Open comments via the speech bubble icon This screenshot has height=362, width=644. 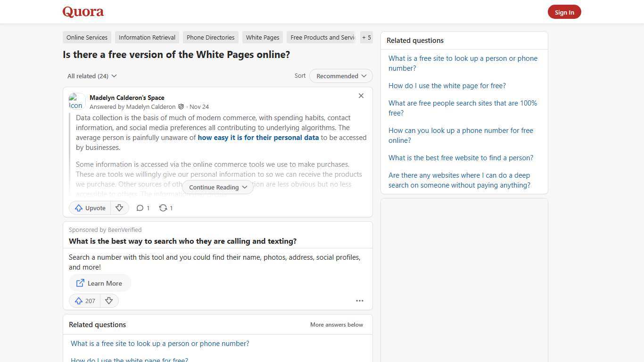pos(140,208)
